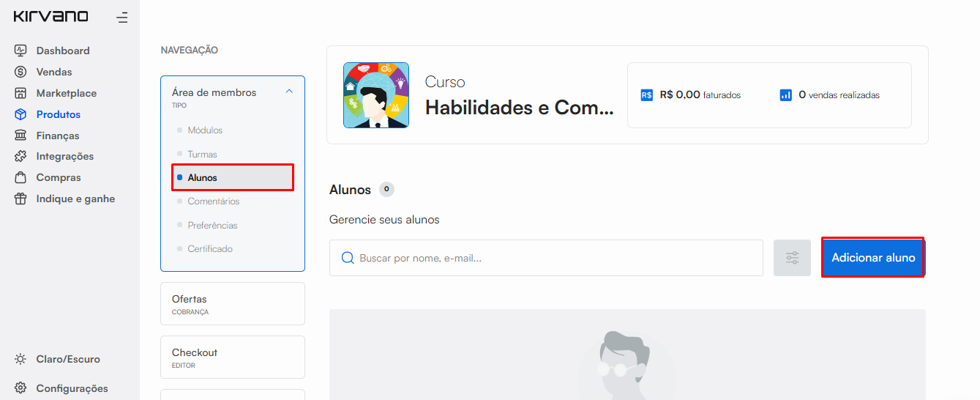The image size is (980, 400).
Task: Expand the Ofertas navigation card
Action: click(x=233, y=304)
